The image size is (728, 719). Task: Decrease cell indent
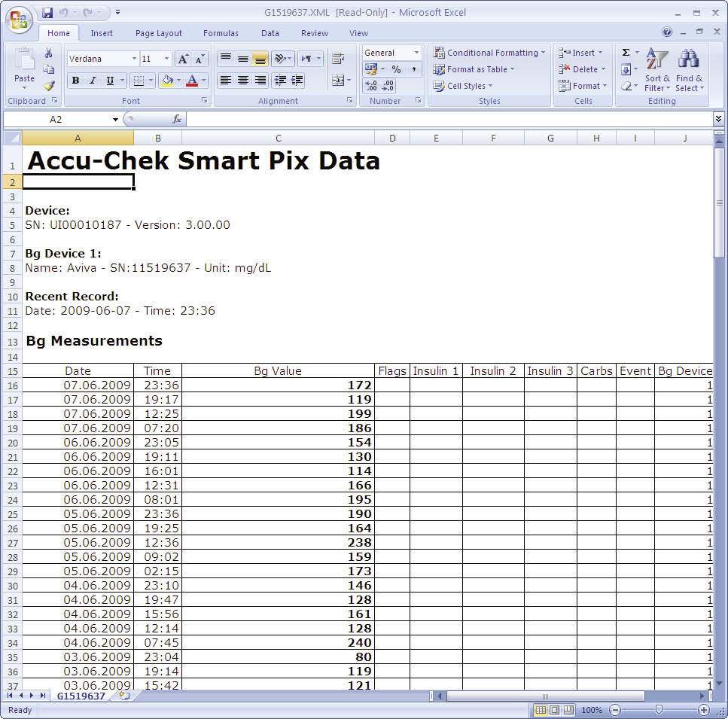[280, 81]
